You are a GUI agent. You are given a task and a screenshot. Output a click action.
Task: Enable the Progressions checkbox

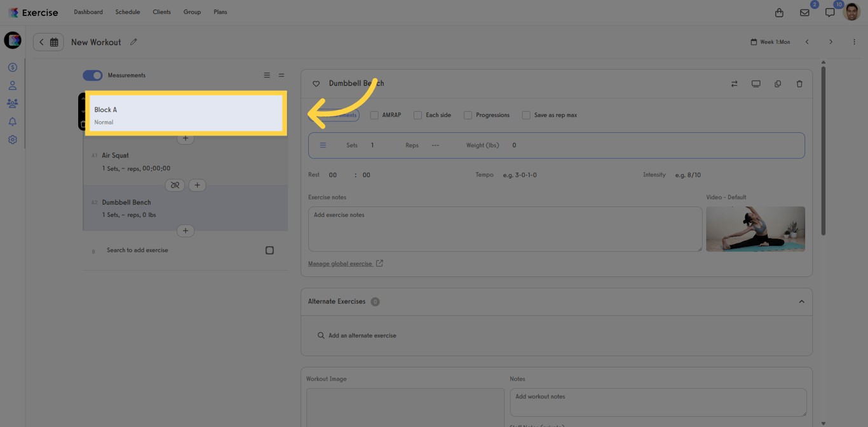click(x=468, y=115)
